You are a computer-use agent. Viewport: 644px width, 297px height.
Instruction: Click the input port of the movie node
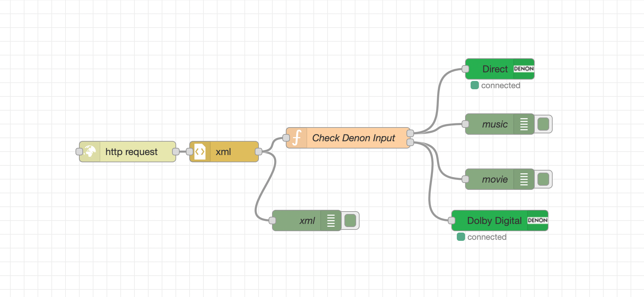point(465,179)
